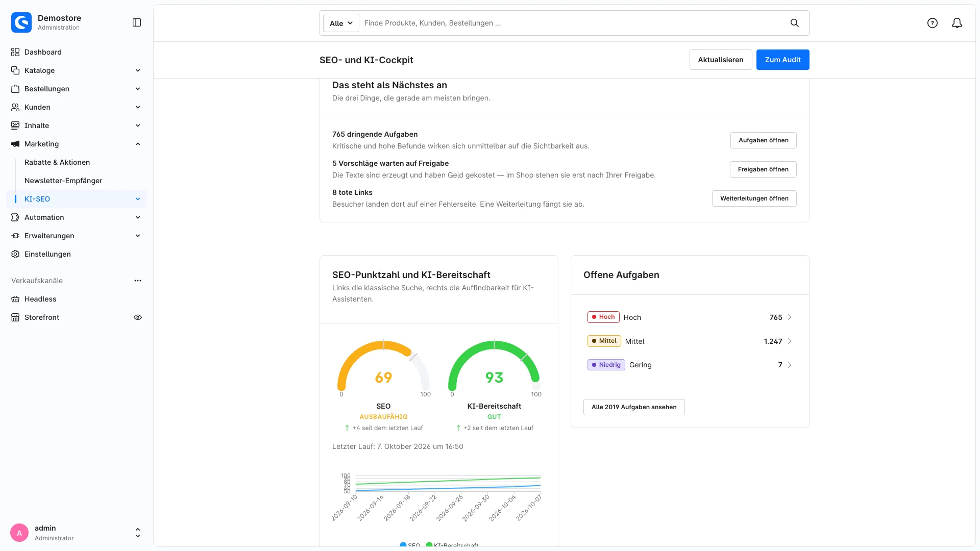Open Verkaufskanäle three-dot options

pos(138,281)
